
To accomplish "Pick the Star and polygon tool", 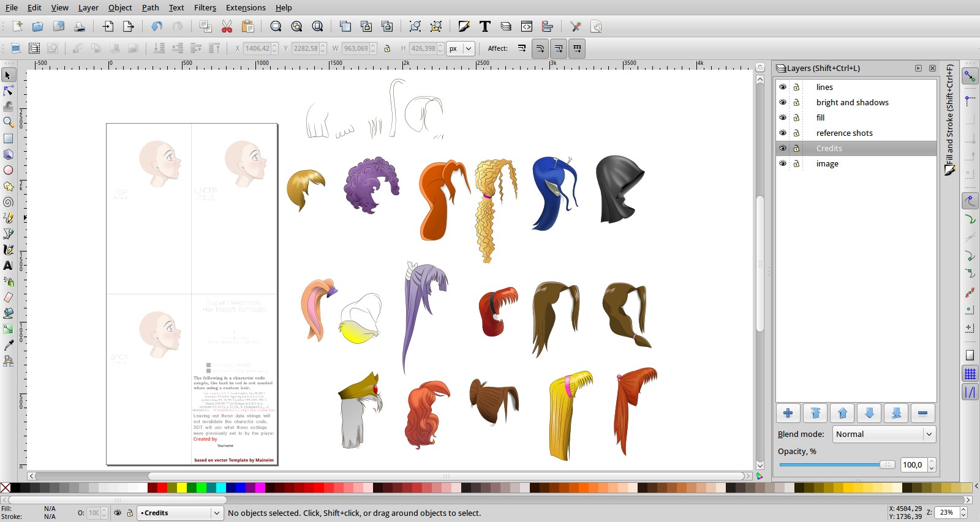I will click(8, 186).
